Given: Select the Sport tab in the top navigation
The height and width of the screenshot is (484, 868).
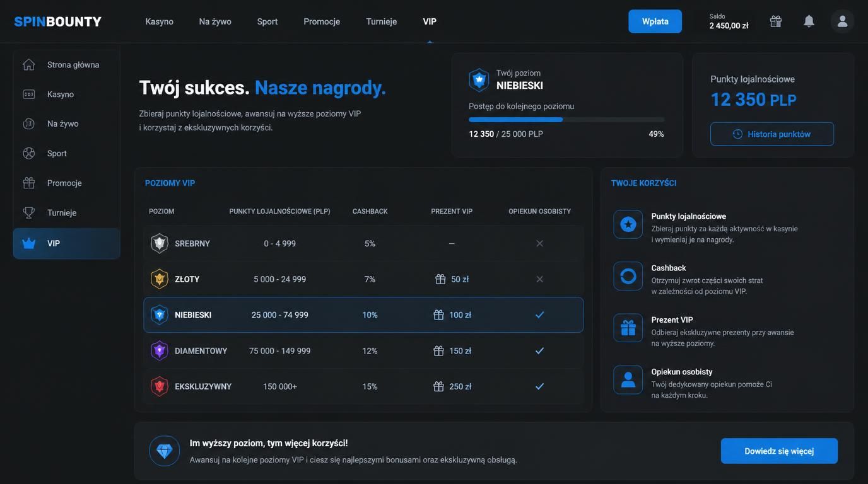Looking at the screenshot, I should tap(267, 21).
